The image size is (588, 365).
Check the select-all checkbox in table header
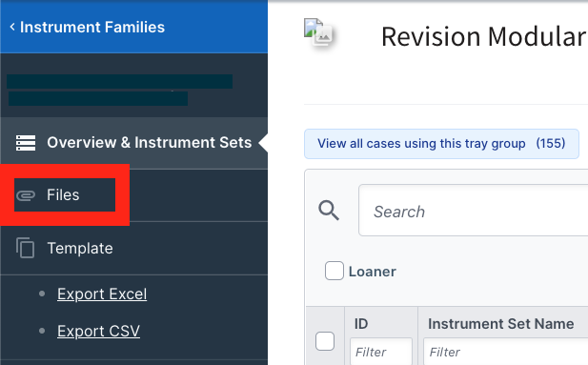click(325, 341)
